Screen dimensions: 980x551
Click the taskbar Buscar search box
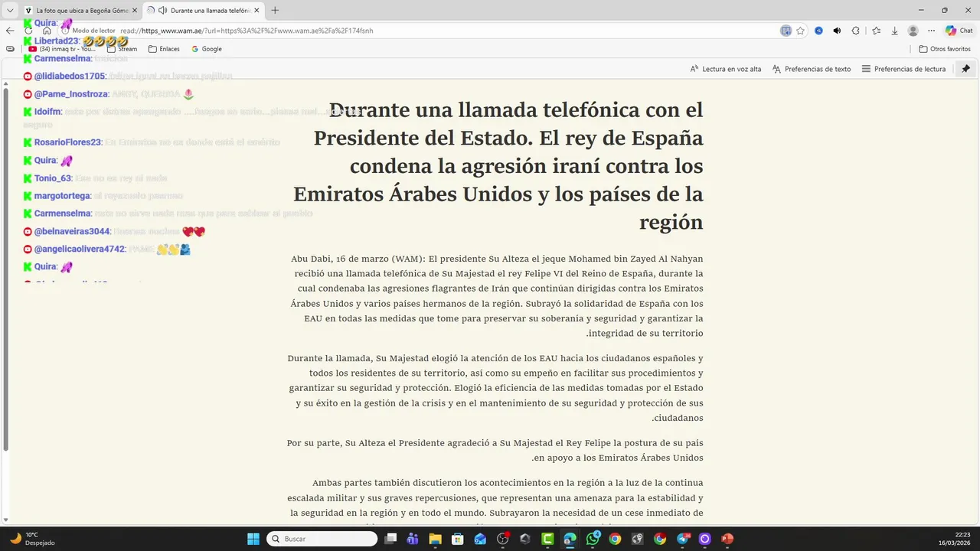322,539
